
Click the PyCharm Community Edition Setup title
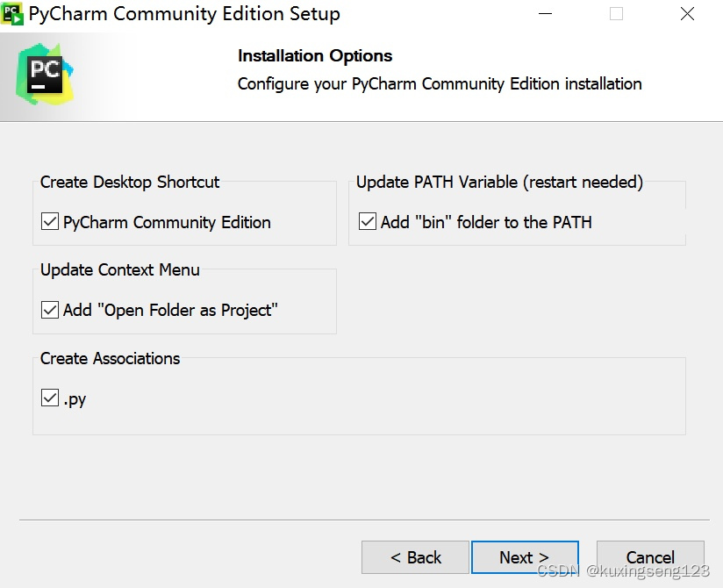[184, 13]
